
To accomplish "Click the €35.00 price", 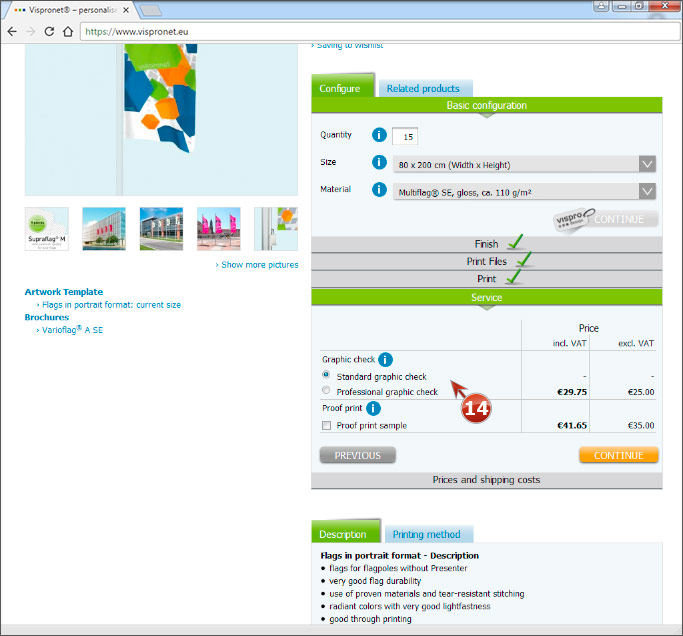I will [641, 425].
